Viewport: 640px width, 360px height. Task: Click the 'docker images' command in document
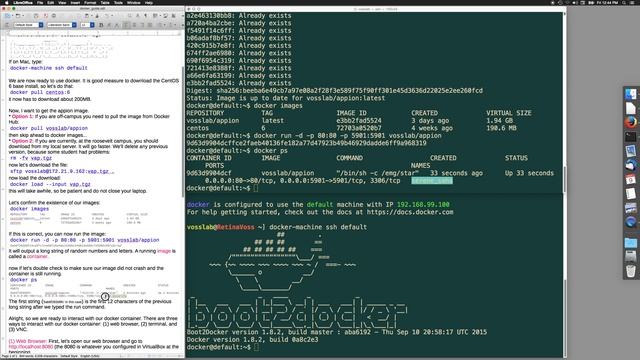coord(29,209)
